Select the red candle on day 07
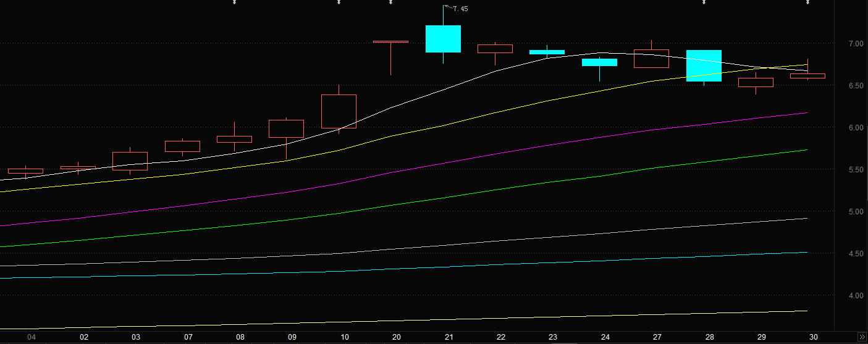Screen dimensions: 868x344 tap(182, 146)
